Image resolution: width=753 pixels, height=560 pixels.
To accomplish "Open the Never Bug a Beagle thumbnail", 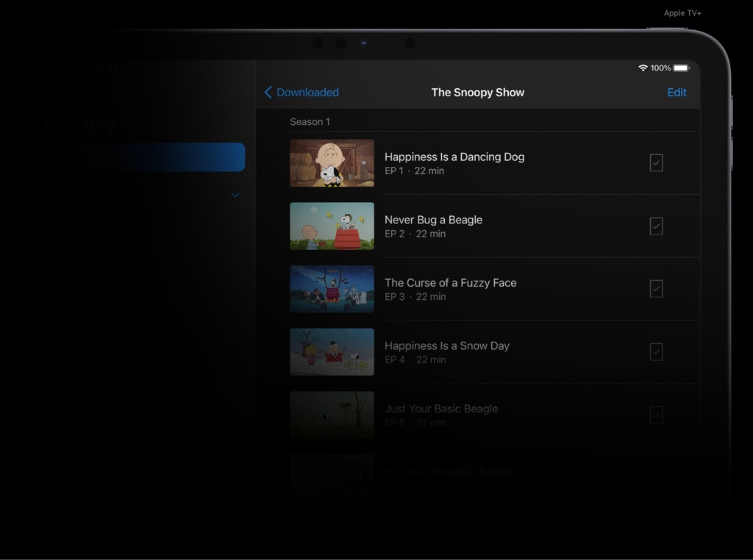I will (x=332, y=226).
